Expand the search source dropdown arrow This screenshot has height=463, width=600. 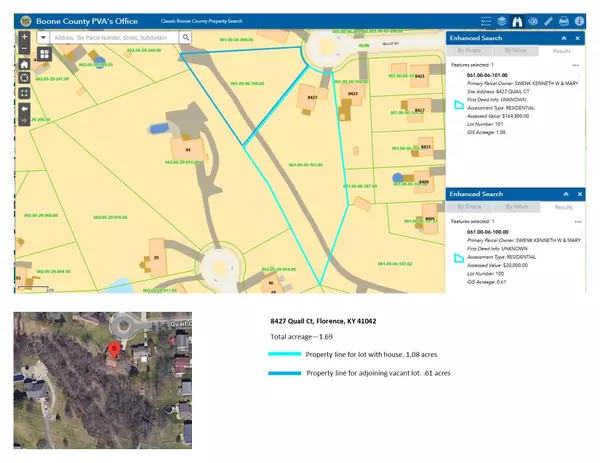click(45, 37)
